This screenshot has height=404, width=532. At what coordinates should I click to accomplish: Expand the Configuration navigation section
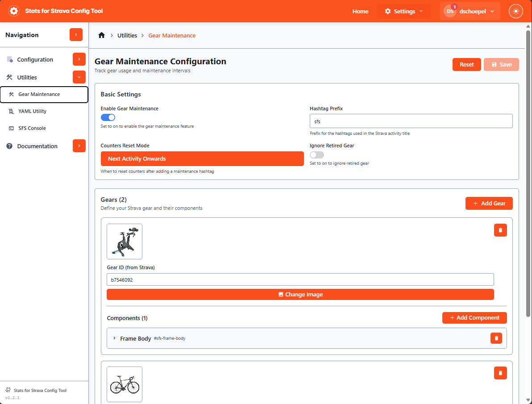(x=79, y=59)
